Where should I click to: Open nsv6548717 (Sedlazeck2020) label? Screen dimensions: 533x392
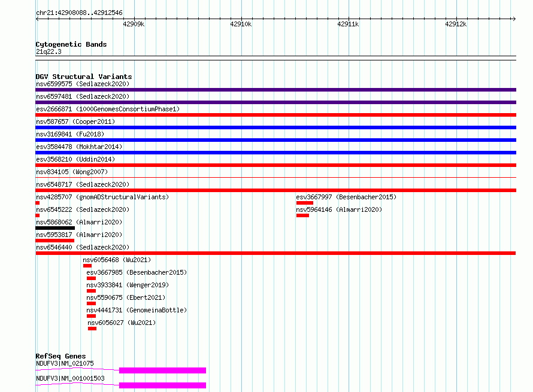pos(83,184)
